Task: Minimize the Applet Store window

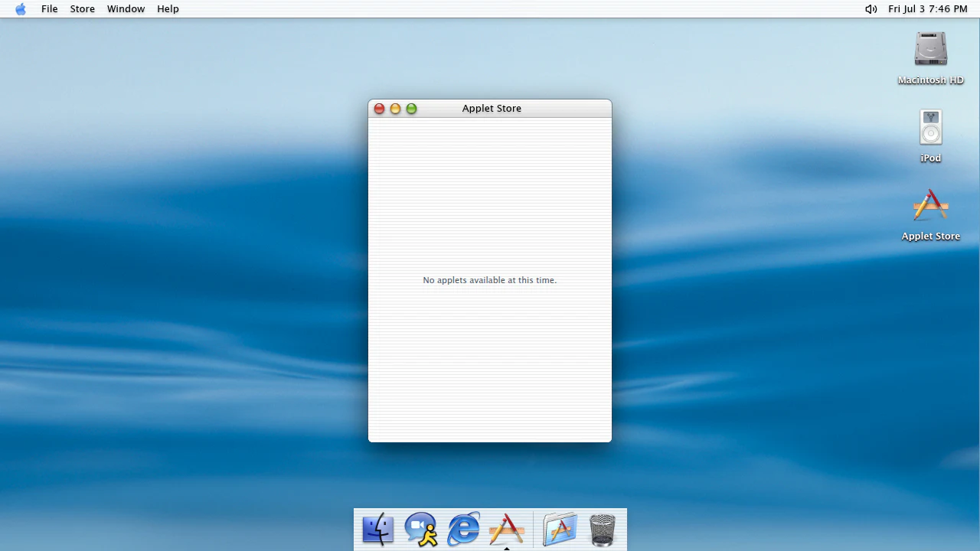Action: pyautogui.click(x=395, y=109)
